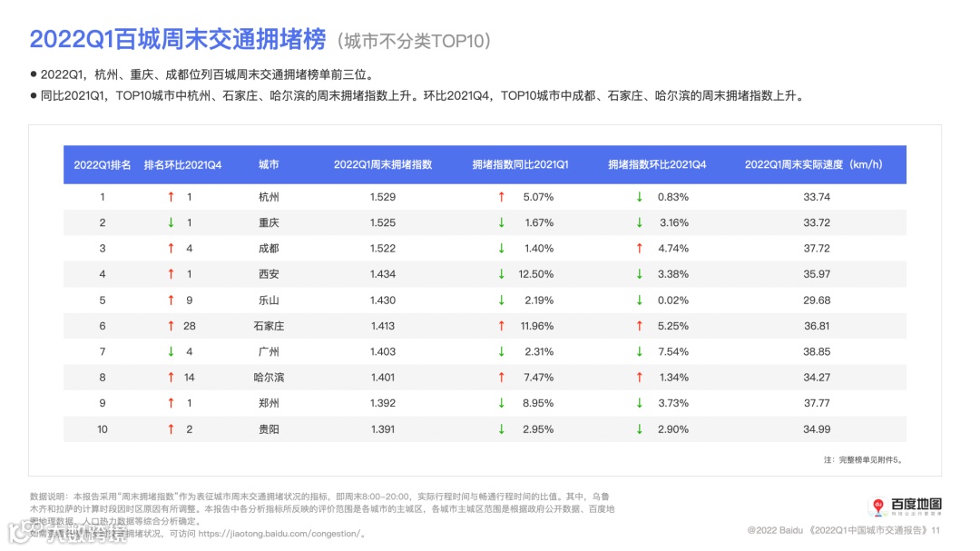The height and width of the screenshot is (551, 980).
Task: Click the slide title 2022Q1百城周末交通拥堵榜
Action: (178, 39)
